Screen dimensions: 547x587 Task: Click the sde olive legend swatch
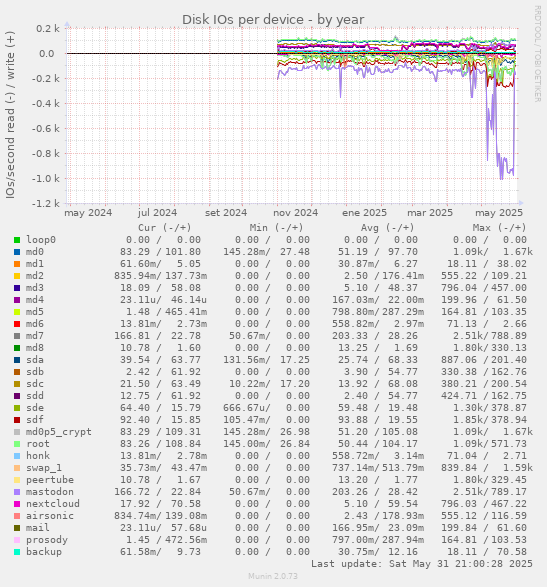(17, 408)
